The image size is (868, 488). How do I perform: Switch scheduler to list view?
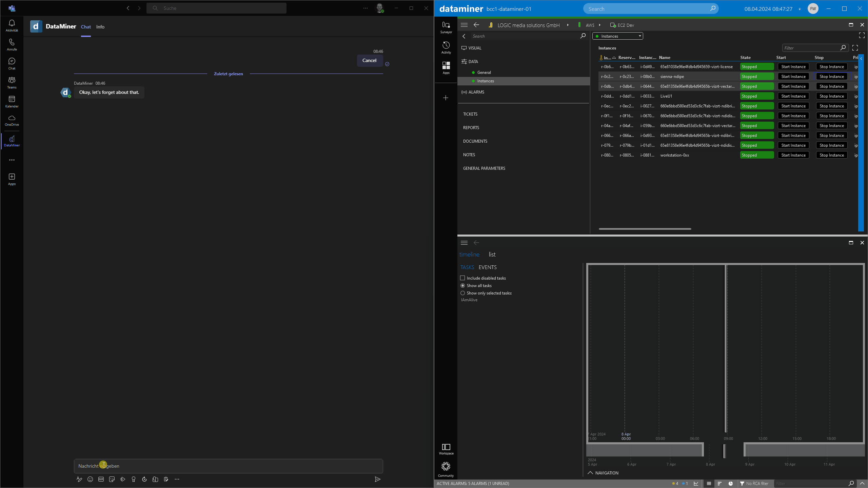(x=492, y=255)
